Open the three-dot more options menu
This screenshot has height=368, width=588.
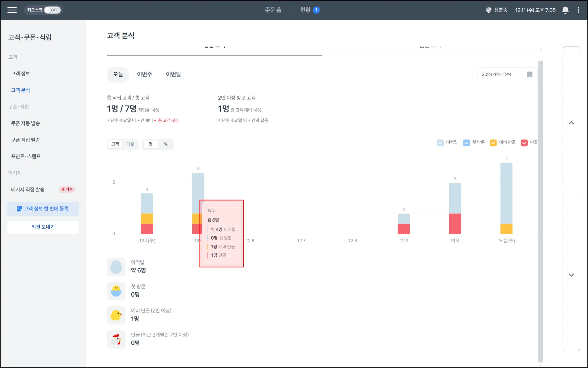point(578,10)
